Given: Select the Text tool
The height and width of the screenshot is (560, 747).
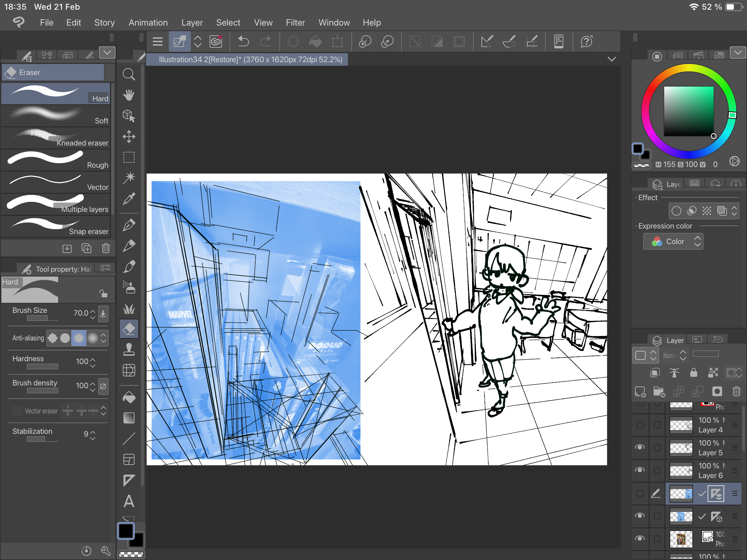Looking at the screenshot, I should (x=129, y=501).
